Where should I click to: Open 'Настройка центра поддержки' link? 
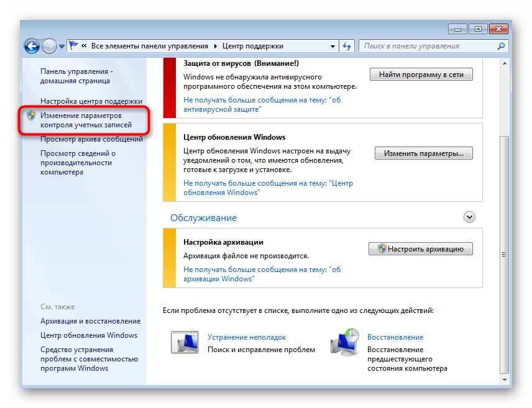coord(91,101)
